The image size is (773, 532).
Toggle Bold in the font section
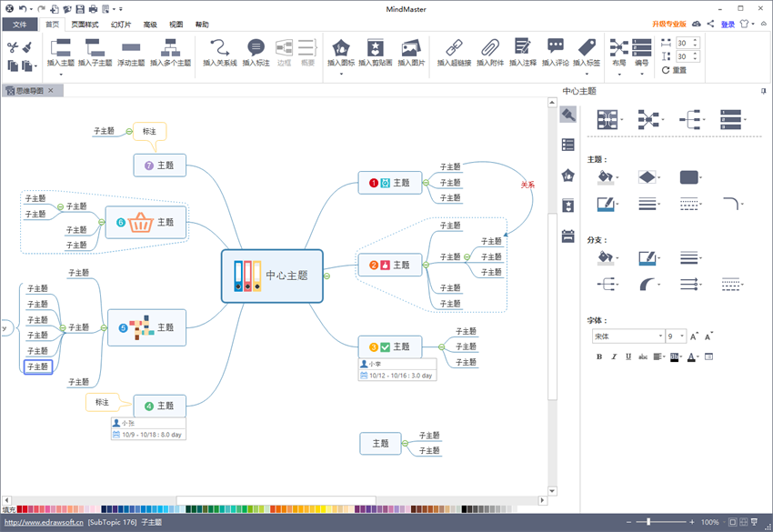(x=599, y=356)
